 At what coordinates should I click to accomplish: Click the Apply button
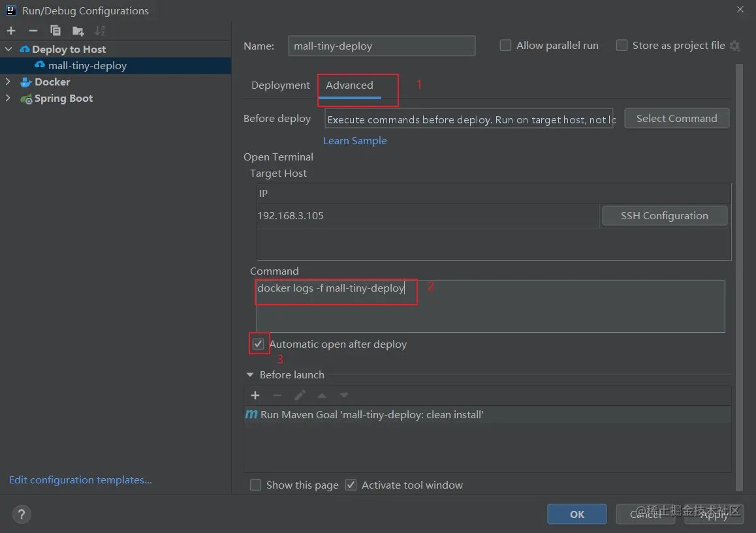(714, 514)
